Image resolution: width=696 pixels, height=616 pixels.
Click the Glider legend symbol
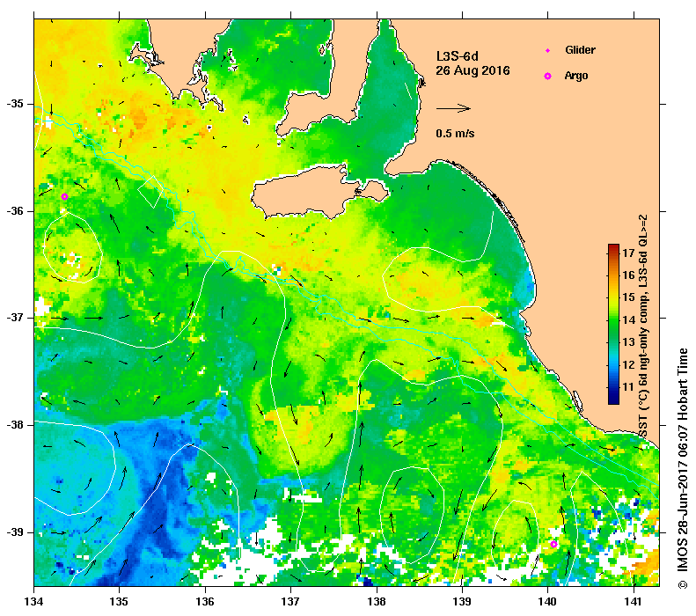[x=548, y=50]
